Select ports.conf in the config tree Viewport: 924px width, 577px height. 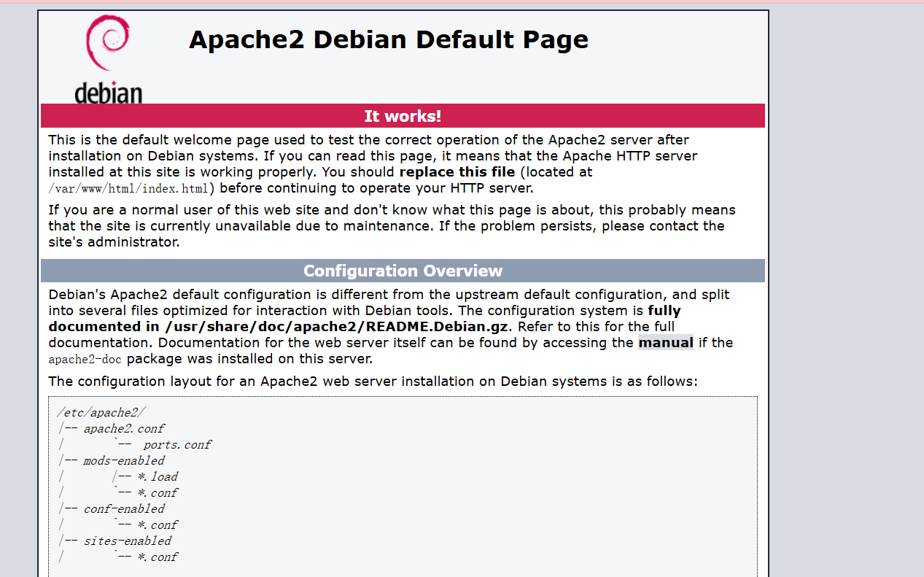coord(177,445)
